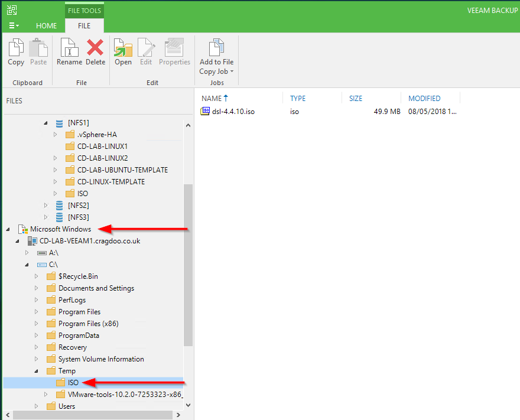Click the Rename file icon

tap(69, 47)
